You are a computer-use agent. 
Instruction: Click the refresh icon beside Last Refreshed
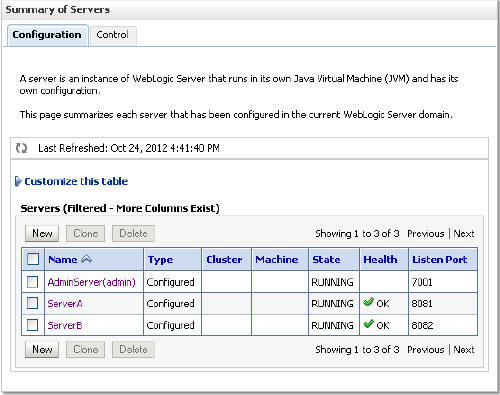tap(22, 148)
